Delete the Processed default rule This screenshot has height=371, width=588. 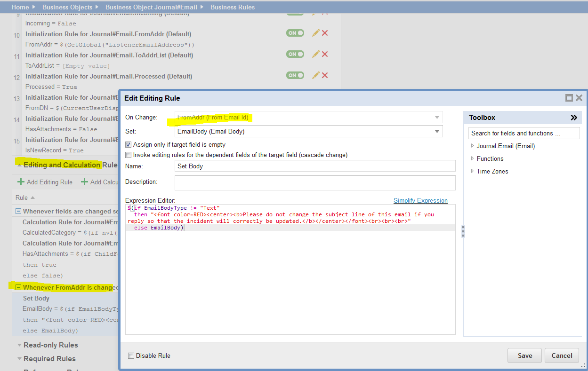tap(325, 75)
